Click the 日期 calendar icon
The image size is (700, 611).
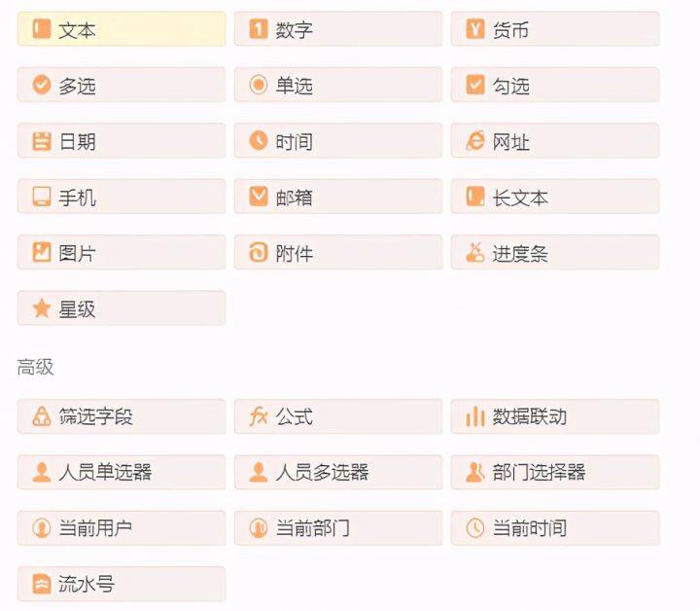click(41, 141)
